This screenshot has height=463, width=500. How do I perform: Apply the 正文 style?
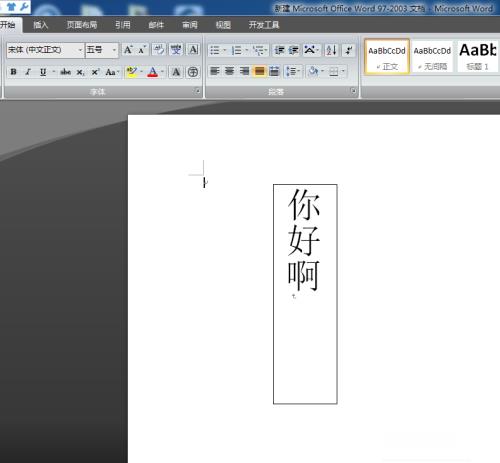tap(387, 57)
